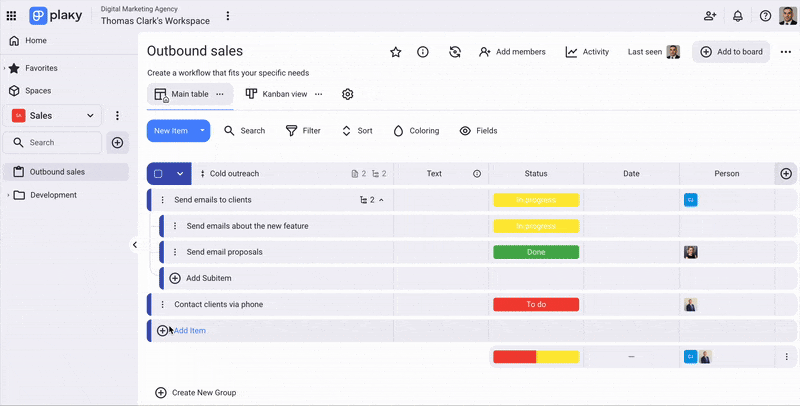This screenshot has width=800, height=406.
Task: Star the Outbound sales board as favorite
Action: 395,52
